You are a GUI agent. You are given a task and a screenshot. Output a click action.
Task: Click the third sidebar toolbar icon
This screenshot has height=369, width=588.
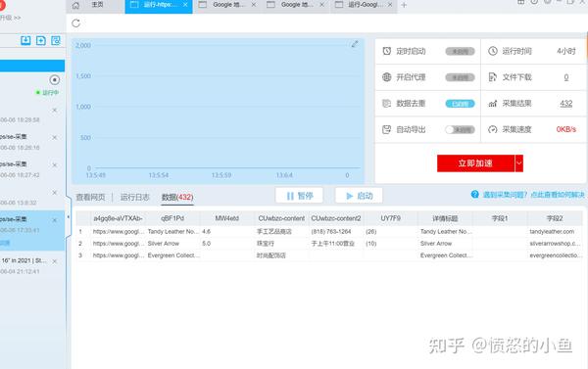click(56, 40)
